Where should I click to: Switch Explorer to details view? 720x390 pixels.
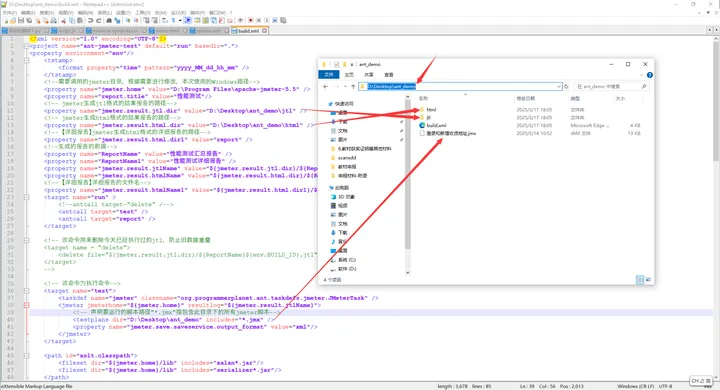640,279
